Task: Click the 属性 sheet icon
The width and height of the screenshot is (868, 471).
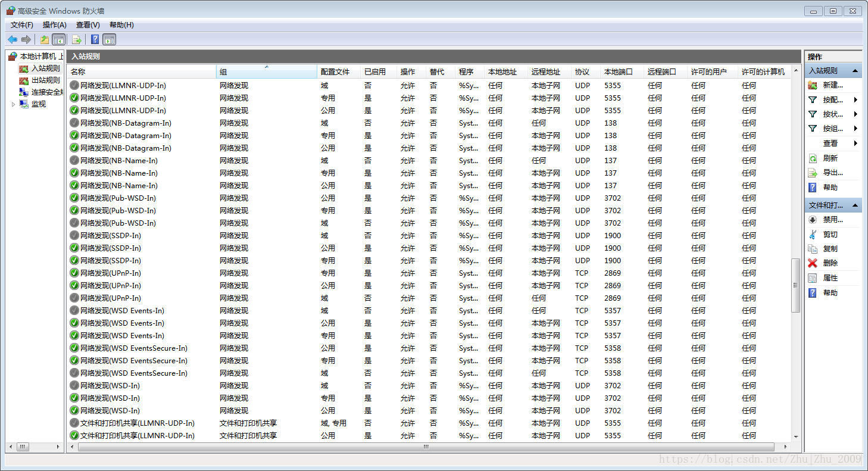Action: (813, 278)
